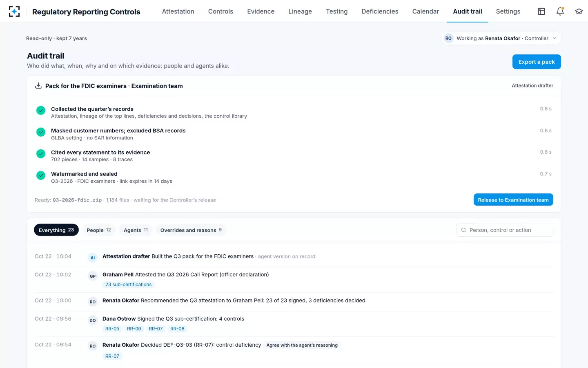The width and height of the screenshot is (588, 368).
Task: Click the DO avatar for Dana Ostrow
Action: click(93, 320)
